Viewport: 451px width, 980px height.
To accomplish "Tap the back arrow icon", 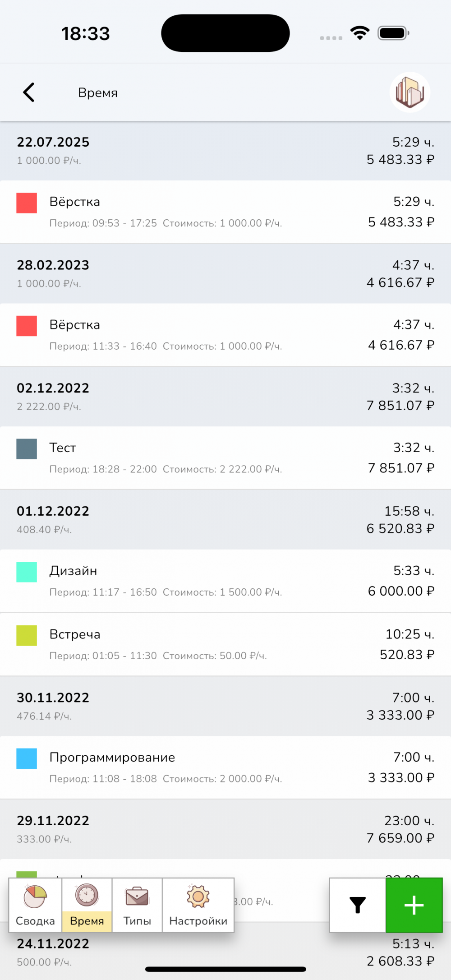I will (29, 92).
